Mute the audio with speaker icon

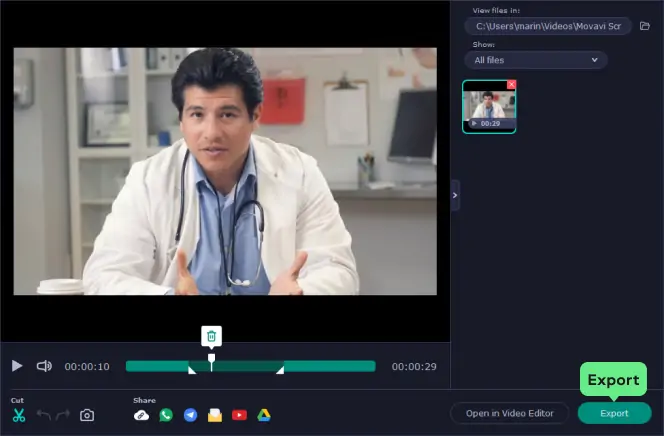click(44, 366)
